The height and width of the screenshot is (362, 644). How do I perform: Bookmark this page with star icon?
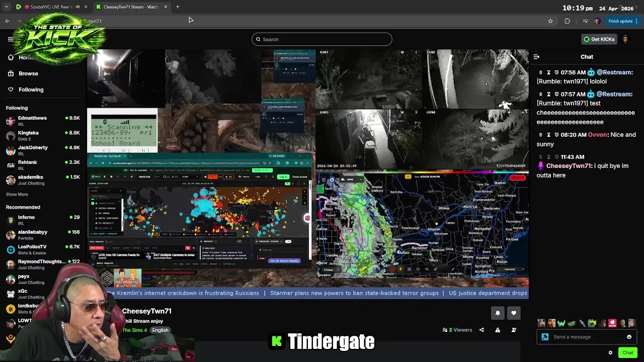point(550,21)
